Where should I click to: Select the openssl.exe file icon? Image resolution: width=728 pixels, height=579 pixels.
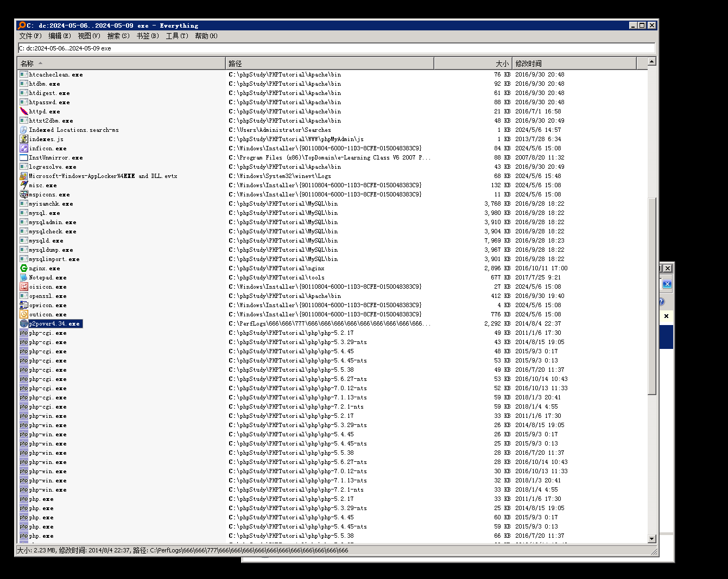tap(24, 296)
